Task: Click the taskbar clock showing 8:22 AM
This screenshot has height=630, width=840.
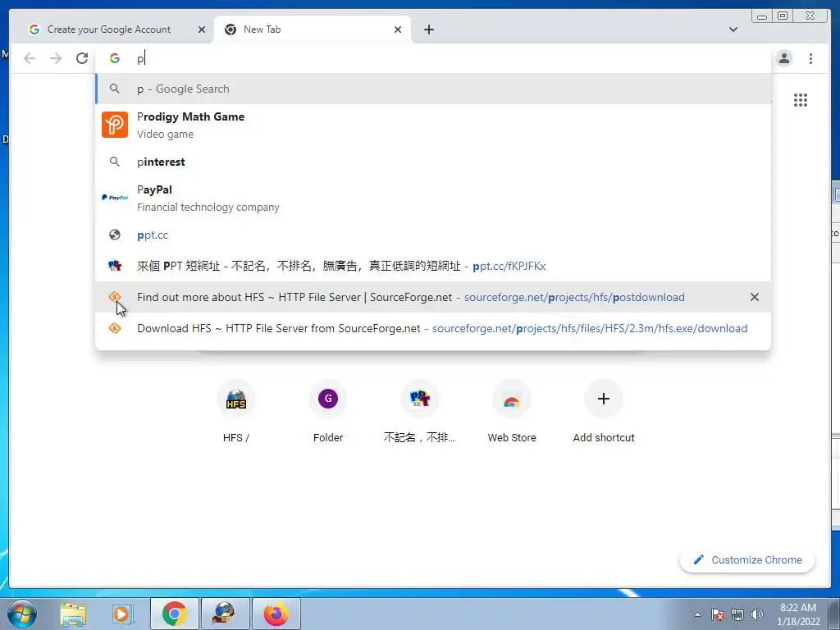Action: tap(798, 614)
